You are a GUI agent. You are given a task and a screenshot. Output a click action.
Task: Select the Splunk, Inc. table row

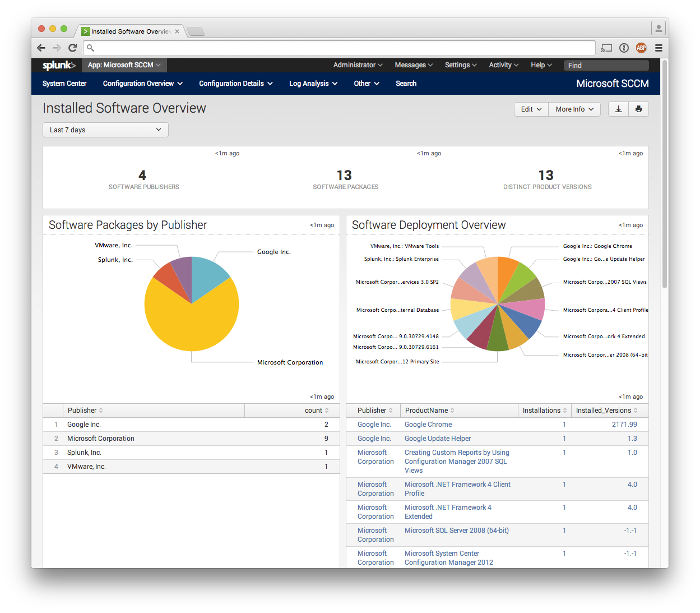[x=191, y=453]
